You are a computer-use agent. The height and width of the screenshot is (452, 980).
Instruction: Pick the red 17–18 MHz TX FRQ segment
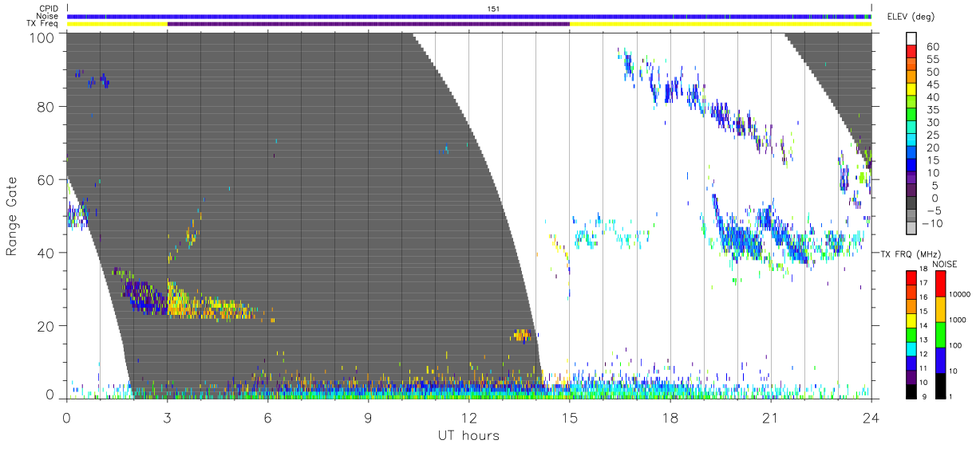point(911,277)
